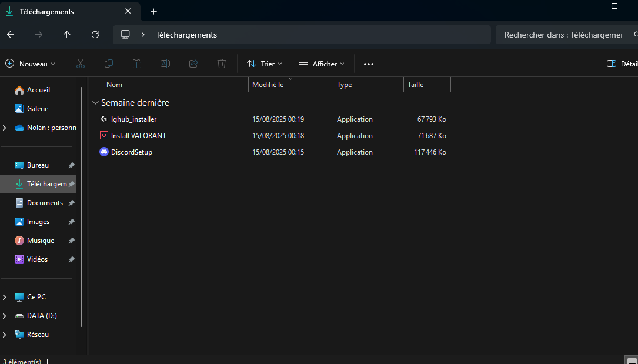
Task: Select the lghub_installer file name
Action: 134,119
